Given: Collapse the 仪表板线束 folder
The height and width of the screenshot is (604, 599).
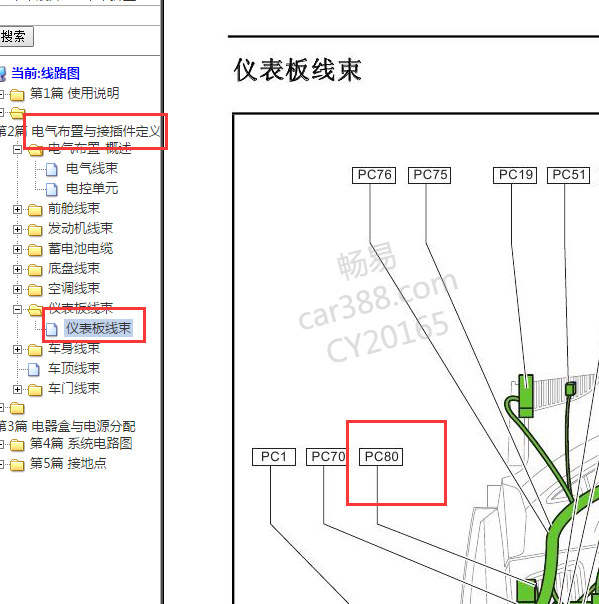Looking at the screenshot, I should click(17, 309).
